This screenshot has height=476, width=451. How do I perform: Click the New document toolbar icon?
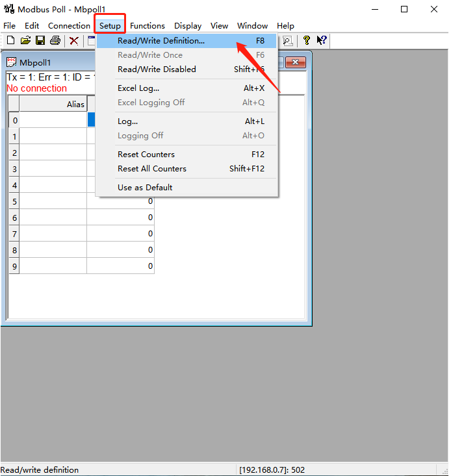[10, 40]
